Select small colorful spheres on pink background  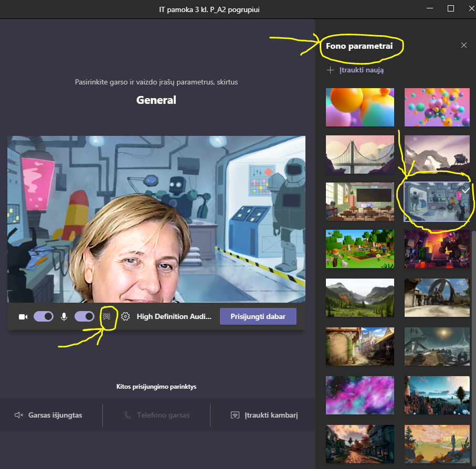click(437, 107)
